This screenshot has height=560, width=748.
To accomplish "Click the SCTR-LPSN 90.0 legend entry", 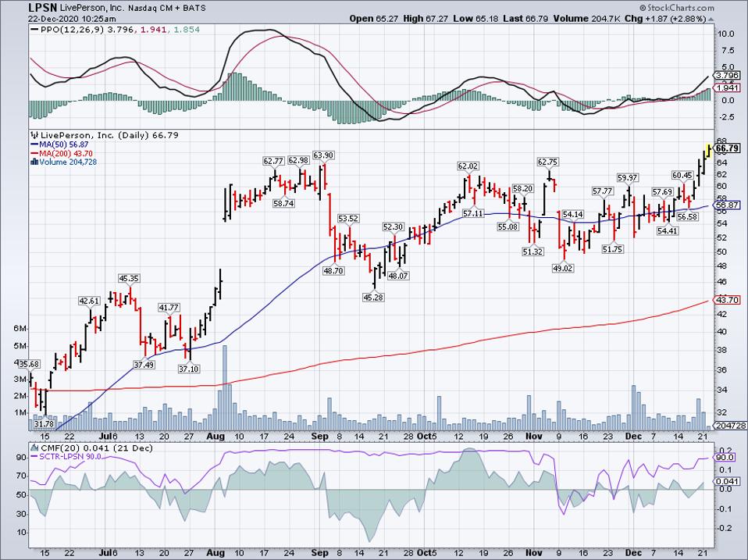I will click(70, 457).
